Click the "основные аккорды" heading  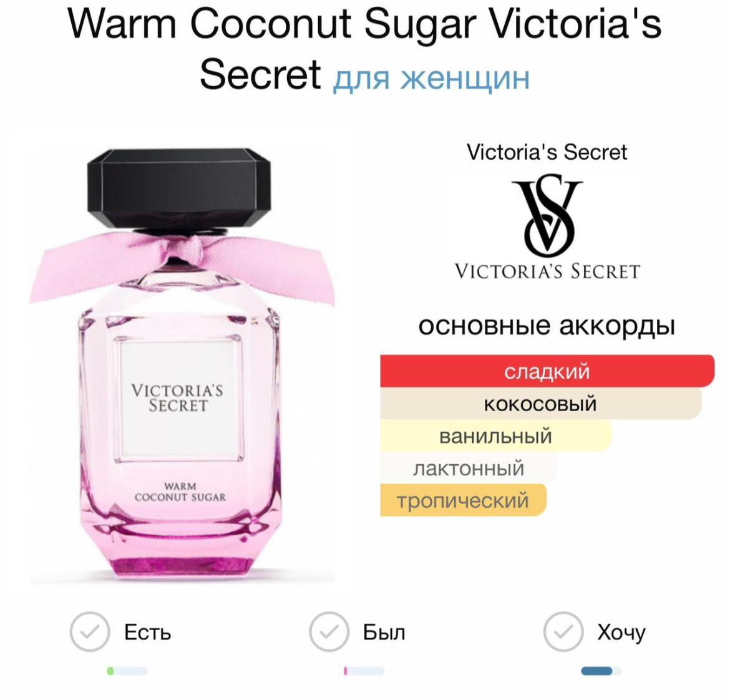coord(547,326)
